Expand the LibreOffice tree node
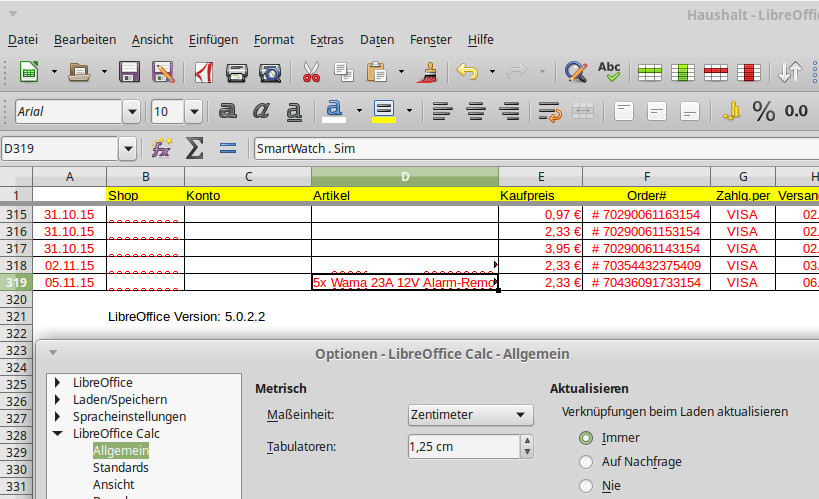 [x=57, y=382]
